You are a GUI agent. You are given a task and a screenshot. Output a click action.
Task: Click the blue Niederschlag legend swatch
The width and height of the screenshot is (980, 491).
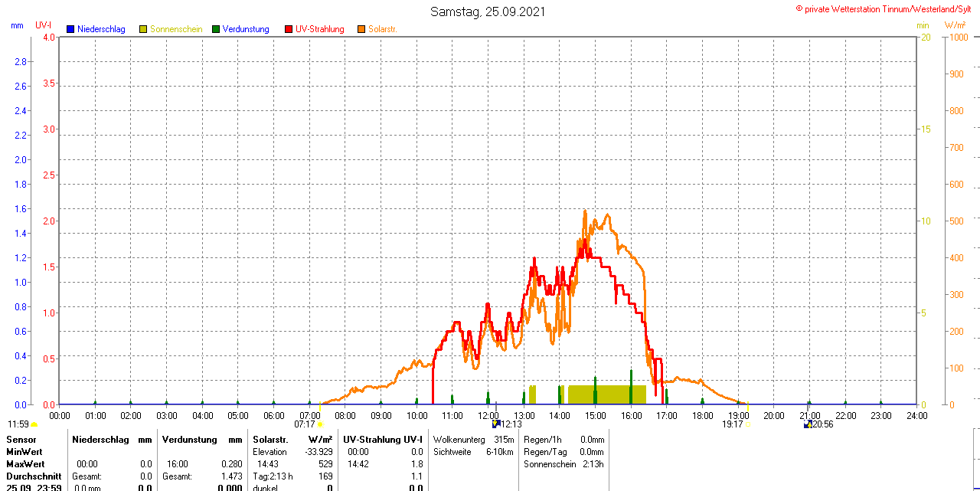70,29
